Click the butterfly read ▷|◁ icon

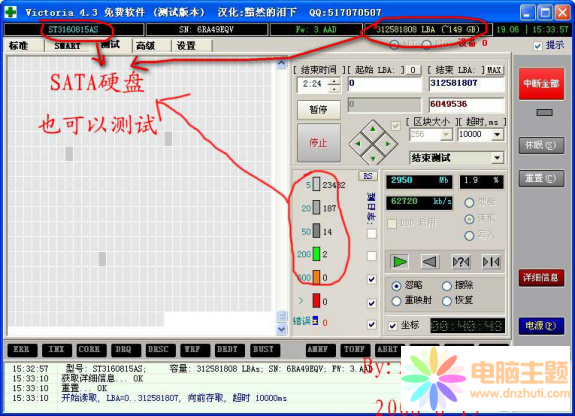click(x=491, y=262)
